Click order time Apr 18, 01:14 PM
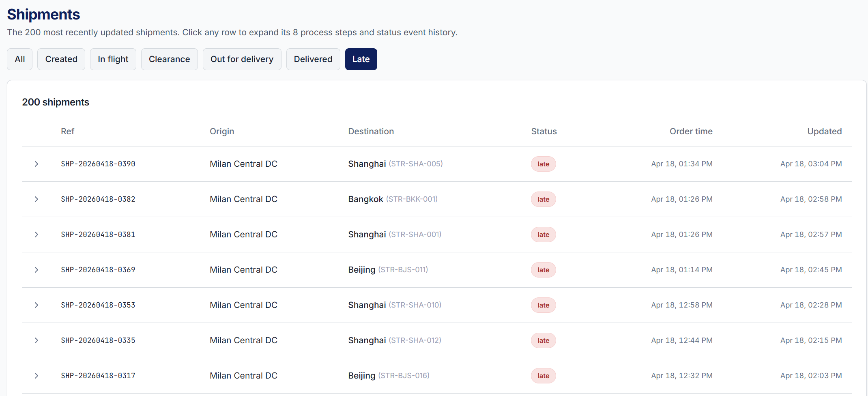This screenshot has height=396, width=868. tap(682, 270)
